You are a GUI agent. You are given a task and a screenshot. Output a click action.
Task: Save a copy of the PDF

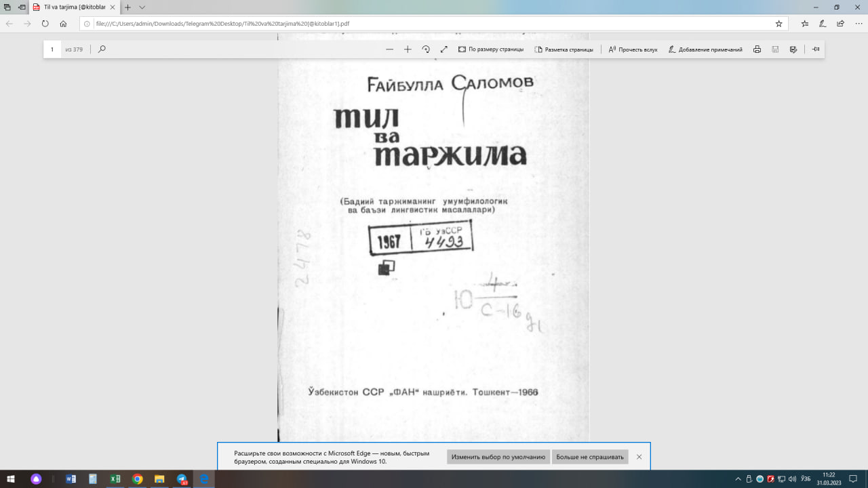click(x=774, y=49)
